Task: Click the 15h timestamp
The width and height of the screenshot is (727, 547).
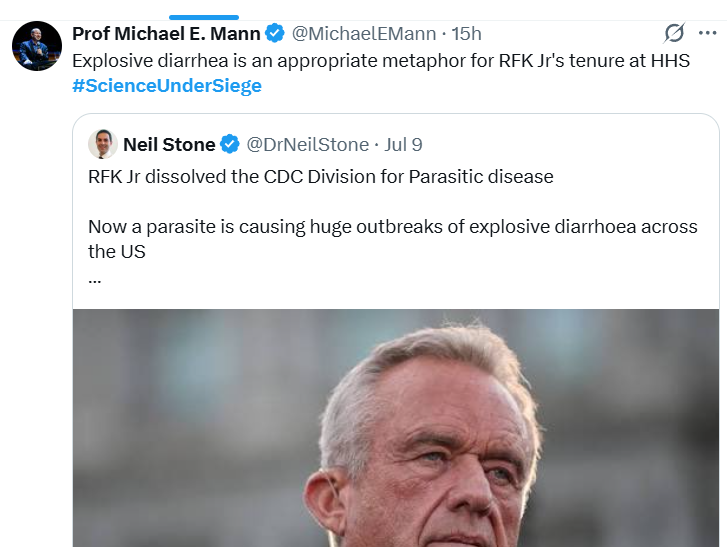Action: [x=466, y=33]
